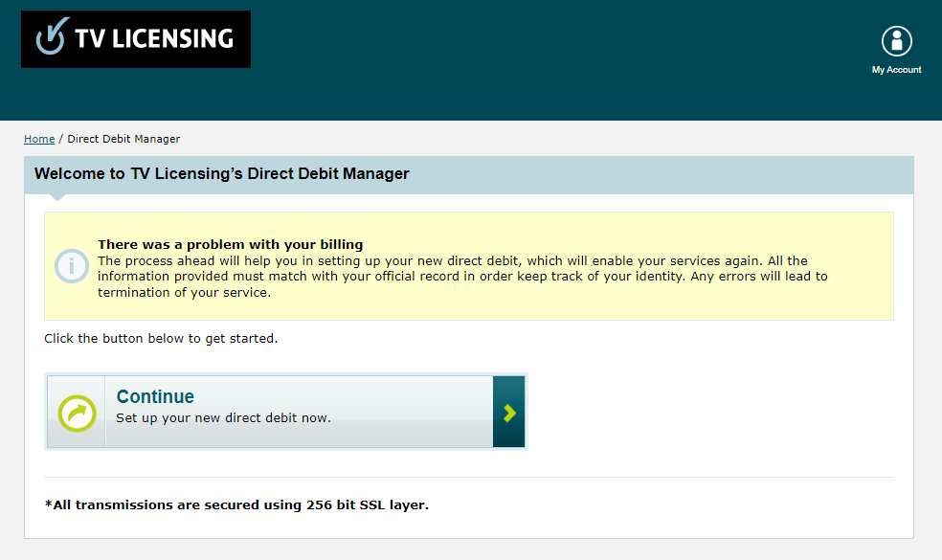Click the circular arrow icon beside Continue
The image size is (942, 560).
76,413
